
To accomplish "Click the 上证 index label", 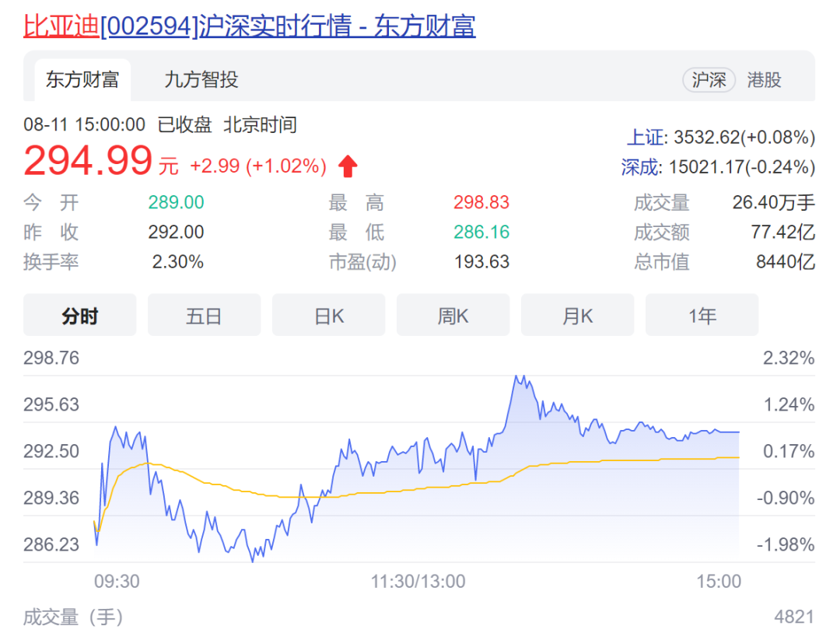I will [x=646, y=138].
